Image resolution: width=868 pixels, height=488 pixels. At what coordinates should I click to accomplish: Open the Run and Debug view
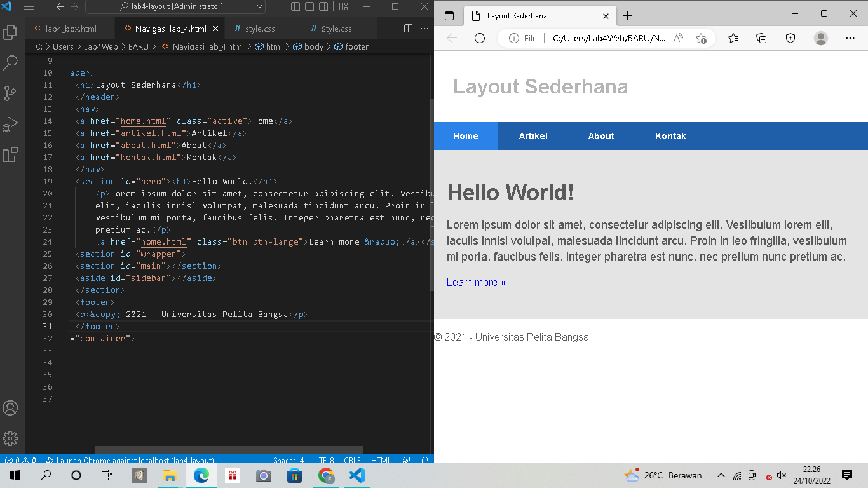10,124
